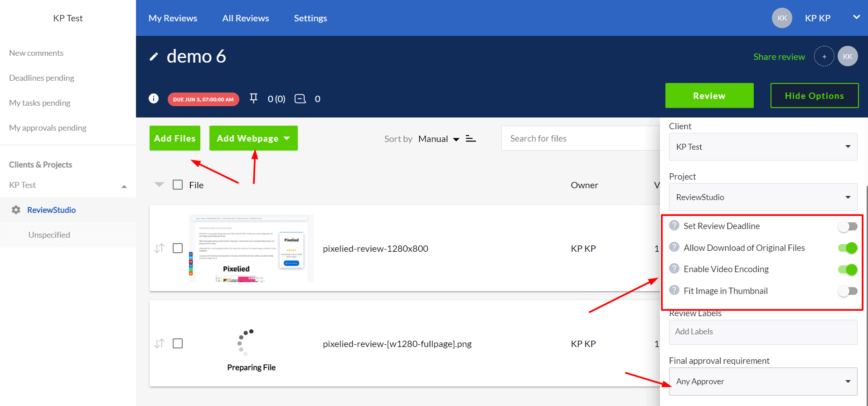Open the Settings tab
The width and height of the screenshot is (868, 406).
[x=310, y=18]
